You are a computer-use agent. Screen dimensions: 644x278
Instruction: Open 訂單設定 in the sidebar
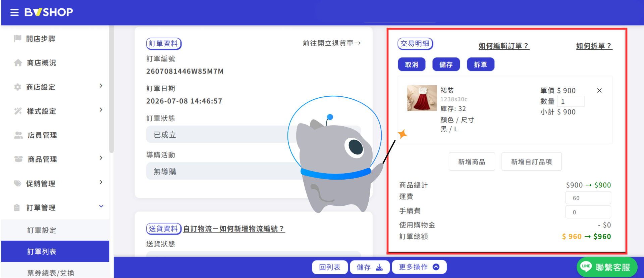(x=55, y=230)
